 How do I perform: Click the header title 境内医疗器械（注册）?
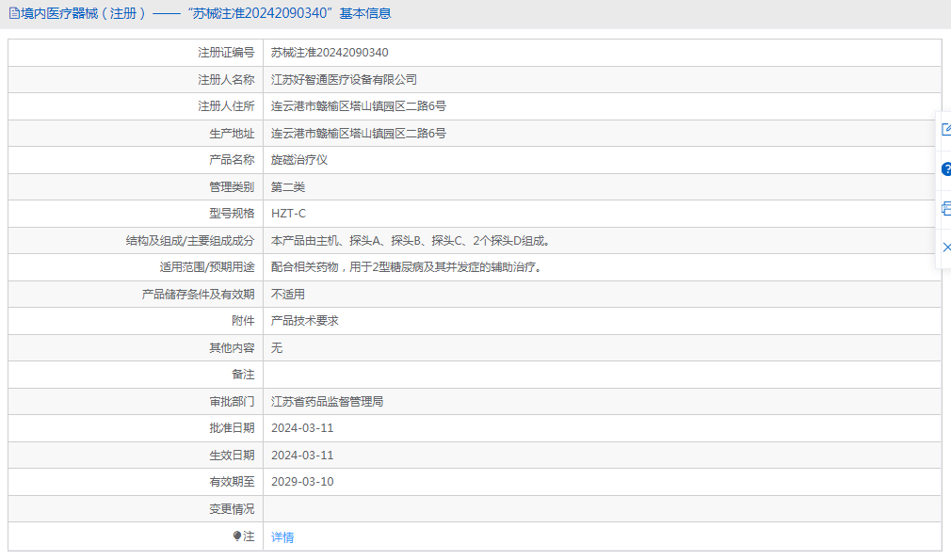coord(84,13)
